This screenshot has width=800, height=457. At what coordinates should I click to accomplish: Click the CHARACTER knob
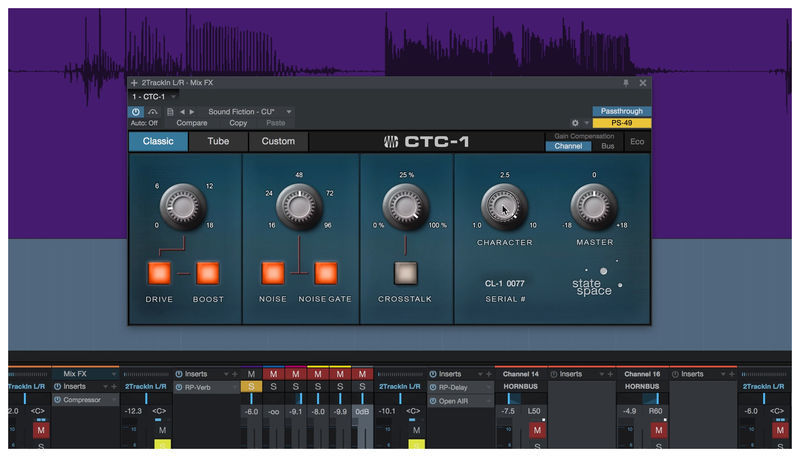coord(504,207)
